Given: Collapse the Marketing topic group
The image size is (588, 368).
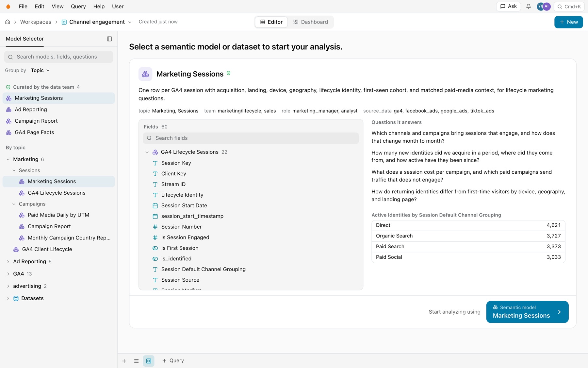Looking at the screenshot, I should 8,160.
